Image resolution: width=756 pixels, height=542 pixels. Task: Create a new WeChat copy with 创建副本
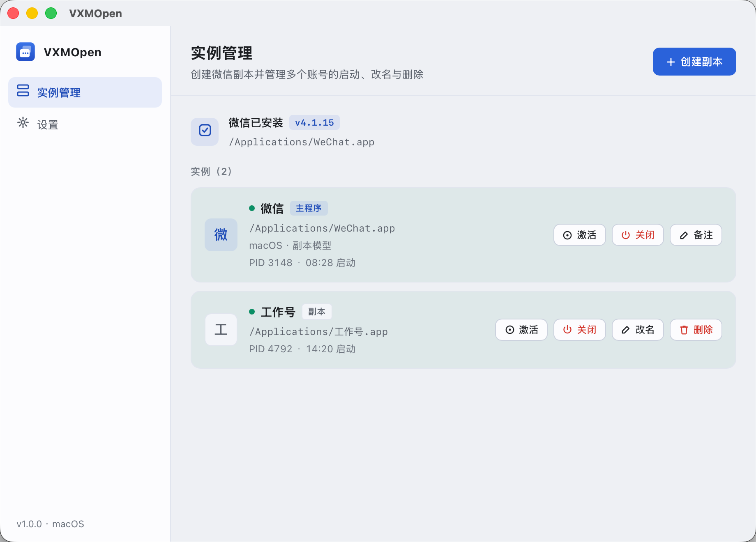[694, 62]
